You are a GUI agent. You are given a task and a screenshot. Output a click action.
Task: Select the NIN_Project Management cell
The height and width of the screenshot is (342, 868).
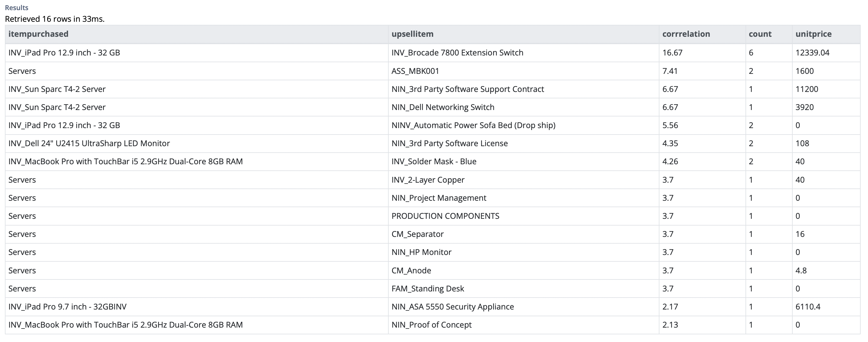(x=523, y=198)
